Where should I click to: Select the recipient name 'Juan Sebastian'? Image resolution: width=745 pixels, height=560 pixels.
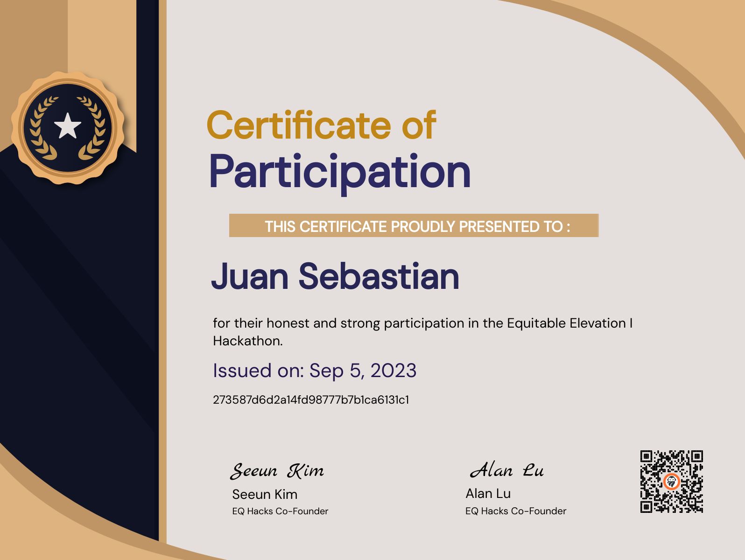pos(335,276)
